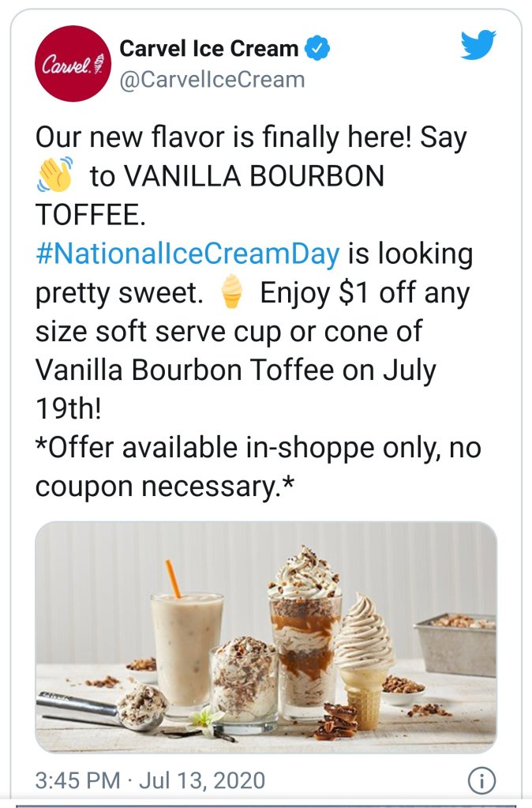Open the #NationalIceCreamDay hashtag
Viewport: 532px width, 808px height.
tap(188, 254)
